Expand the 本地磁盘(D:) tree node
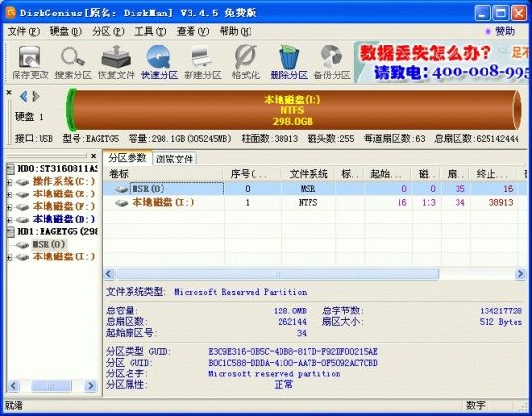Image resolution: width=532 pixels, height=416 pixels. pyautogui.click(x=9, y=220)
